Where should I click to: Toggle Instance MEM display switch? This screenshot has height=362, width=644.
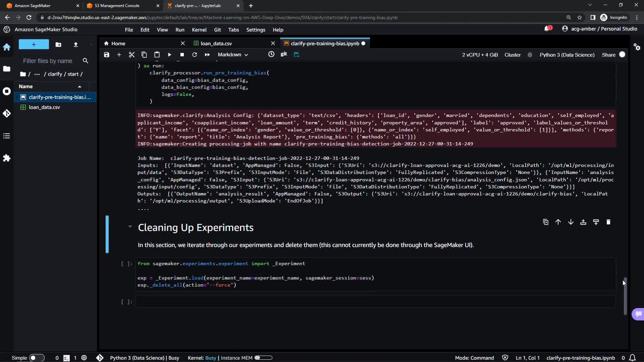pos(263,358)
